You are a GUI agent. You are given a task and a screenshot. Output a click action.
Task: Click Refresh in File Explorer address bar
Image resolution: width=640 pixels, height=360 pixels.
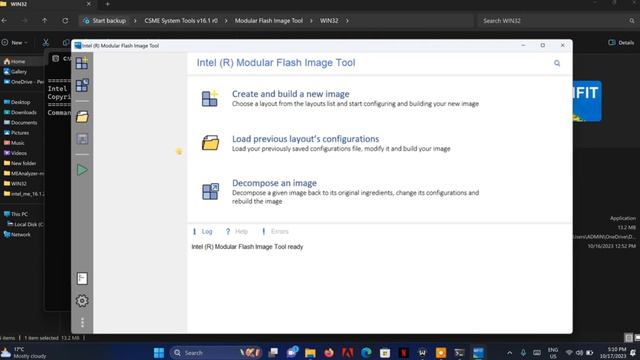point(65,20)
